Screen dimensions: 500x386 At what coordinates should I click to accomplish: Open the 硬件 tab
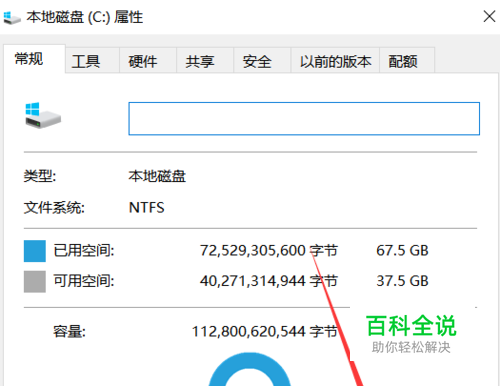[148, 61]
